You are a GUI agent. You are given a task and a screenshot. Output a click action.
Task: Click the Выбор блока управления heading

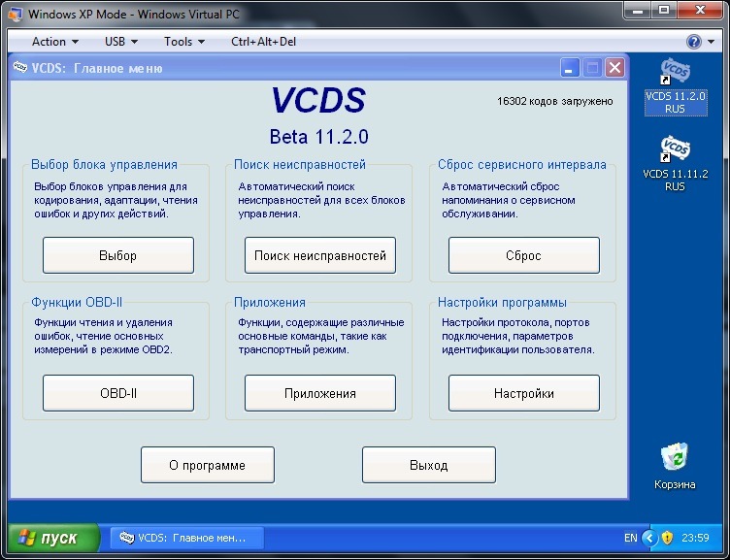coord(104,164)
